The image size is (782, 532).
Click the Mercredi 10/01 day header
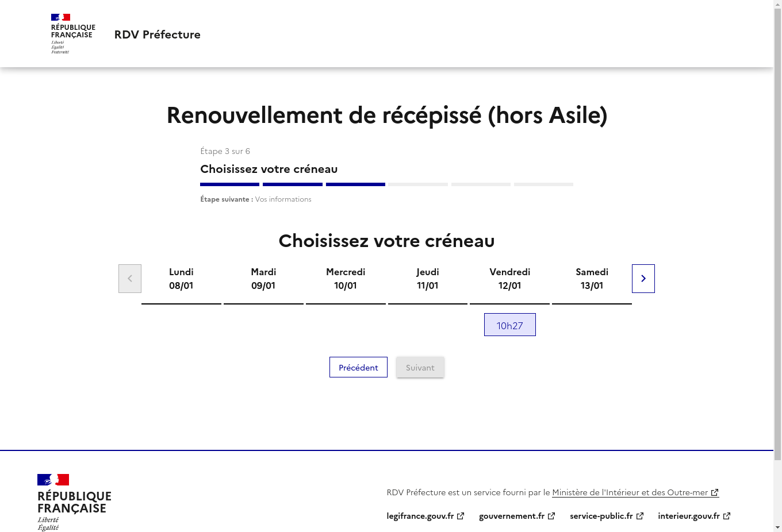[x=346, y=279]
